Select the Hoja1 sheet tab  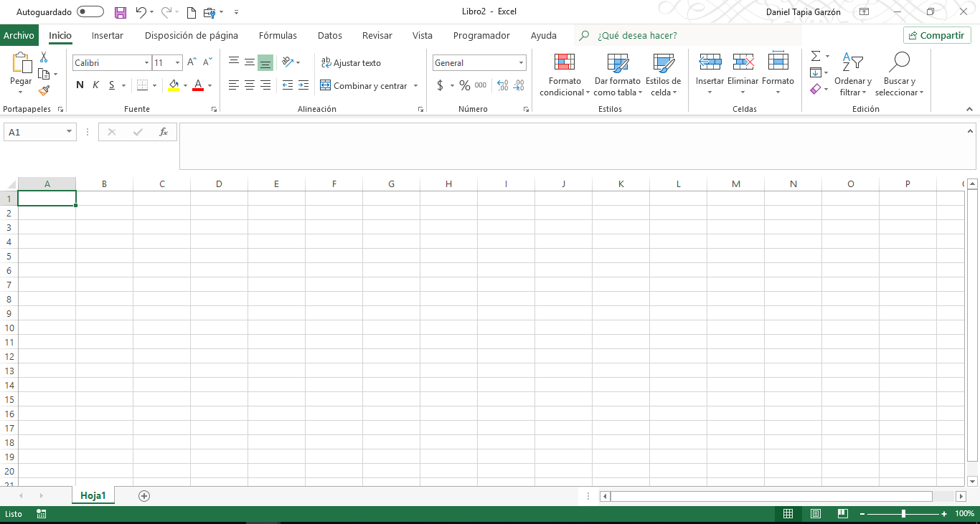point(93,495)
